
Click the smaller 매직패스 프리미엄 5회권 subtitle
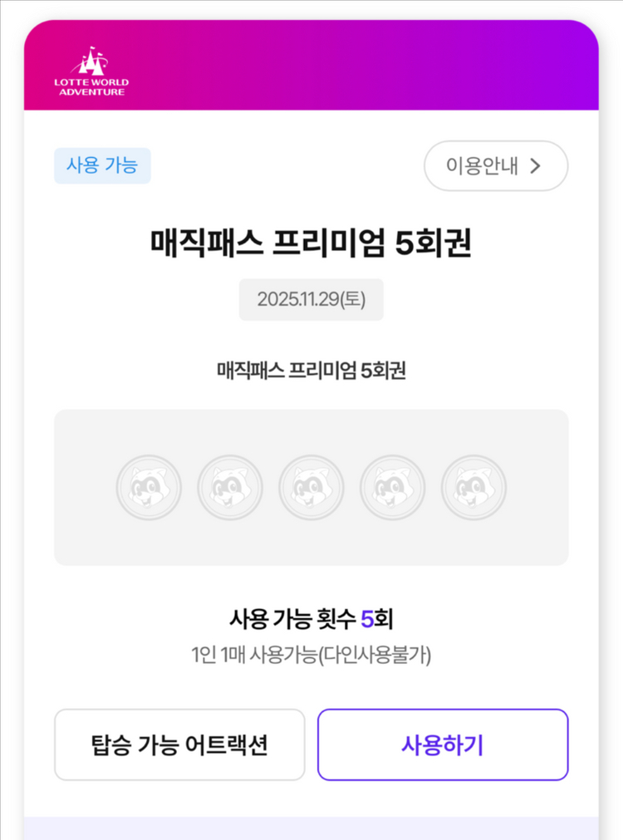[x=311, y=370]
